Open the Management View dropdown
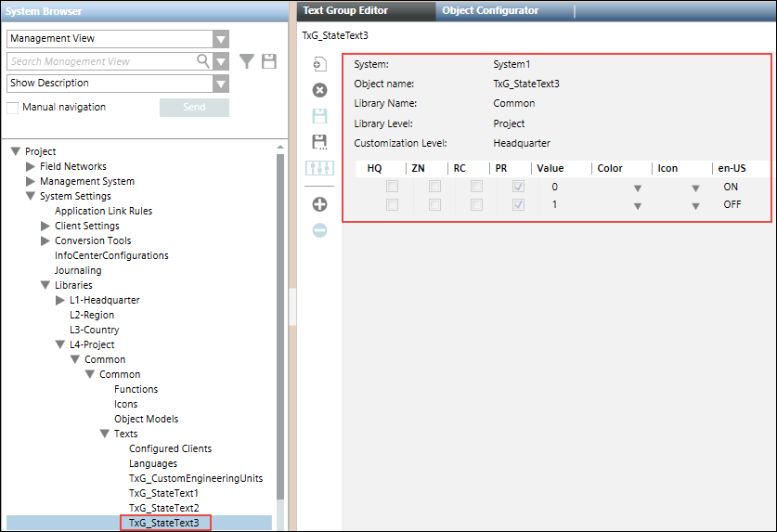This screenshot has height=532, width=777. point(220,39)
